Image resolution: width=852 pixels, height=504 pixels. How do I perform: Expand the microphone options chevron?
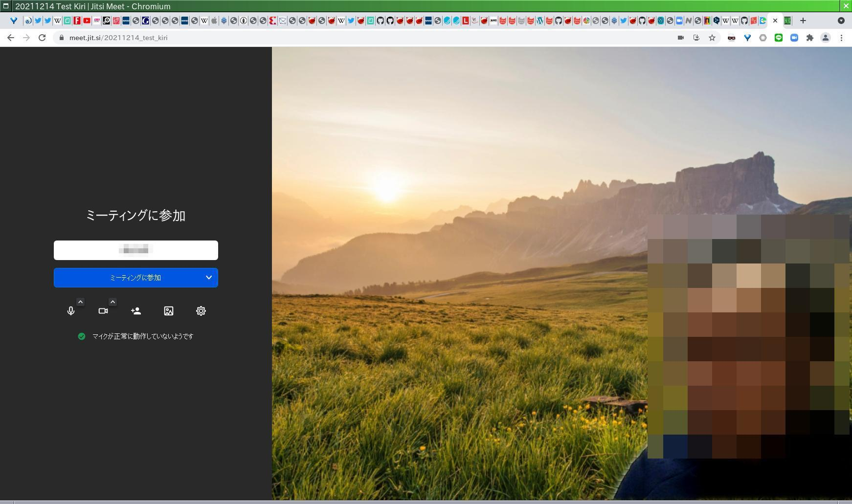coord(81,302)
